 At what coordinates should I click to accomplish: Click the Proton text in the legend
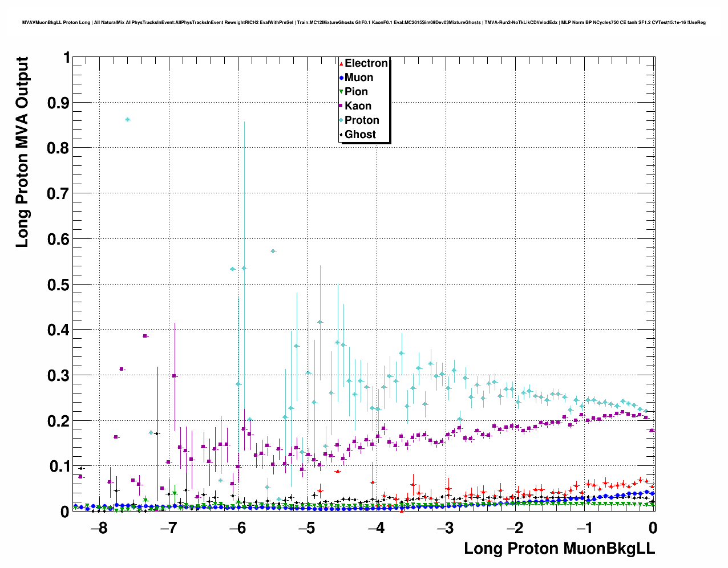tap(362, 120)
